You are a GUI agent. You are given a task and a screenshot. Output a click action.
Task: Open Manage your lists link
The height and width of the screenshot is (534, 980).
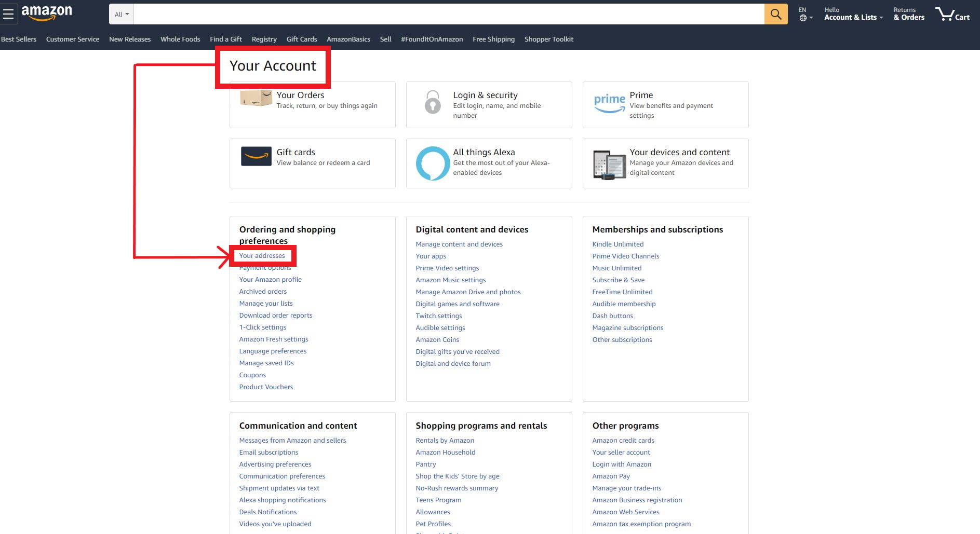[266, 303]
